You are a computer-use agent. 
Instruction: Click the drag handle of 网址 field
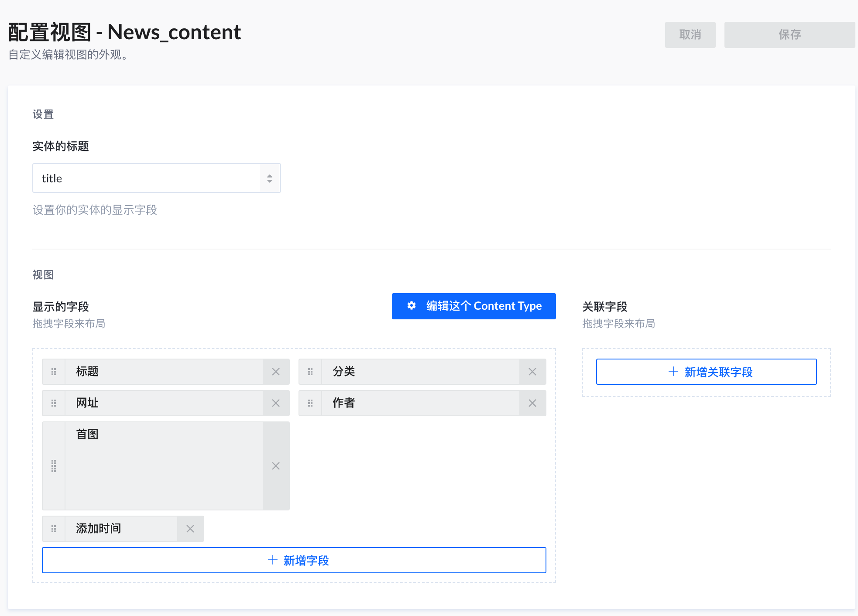pyautogui.click(x=54, y=403)
